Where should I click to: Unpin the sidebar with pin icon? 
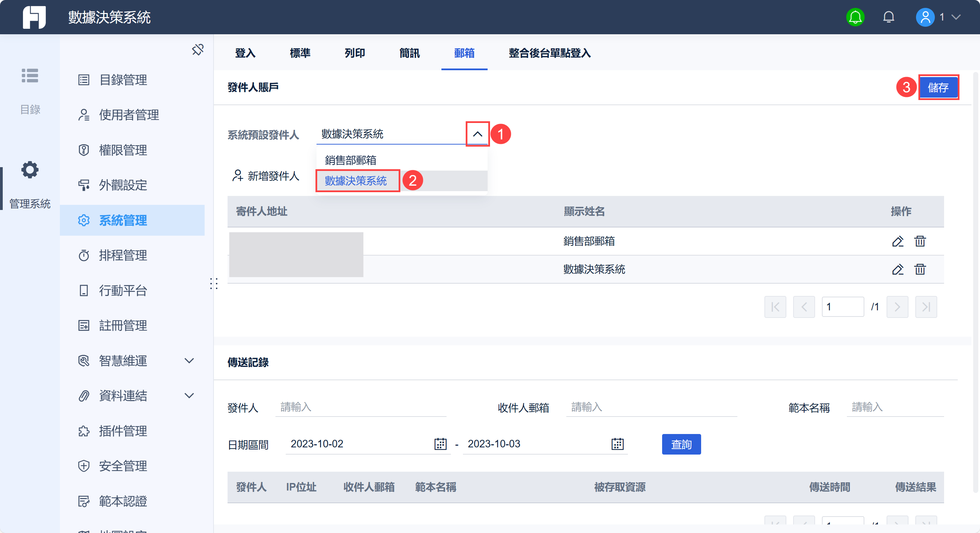(197, 49)
